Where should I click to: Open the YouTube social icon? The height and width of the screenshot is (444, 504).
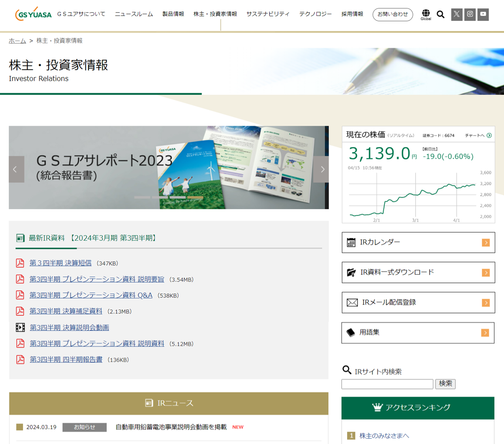pos(483,14)
